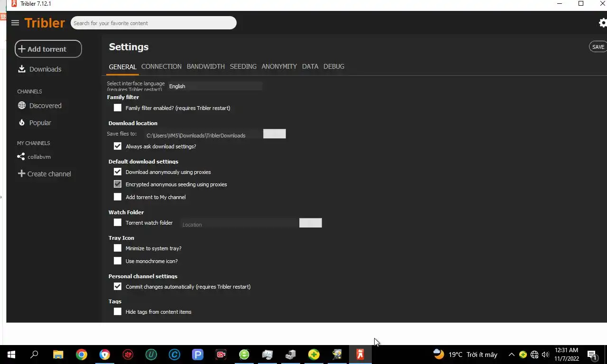This screenshot has height=364, width=607.
Task: Enable the Family filter checkbox
Action: pyautogui.click(x=118, y=108)
